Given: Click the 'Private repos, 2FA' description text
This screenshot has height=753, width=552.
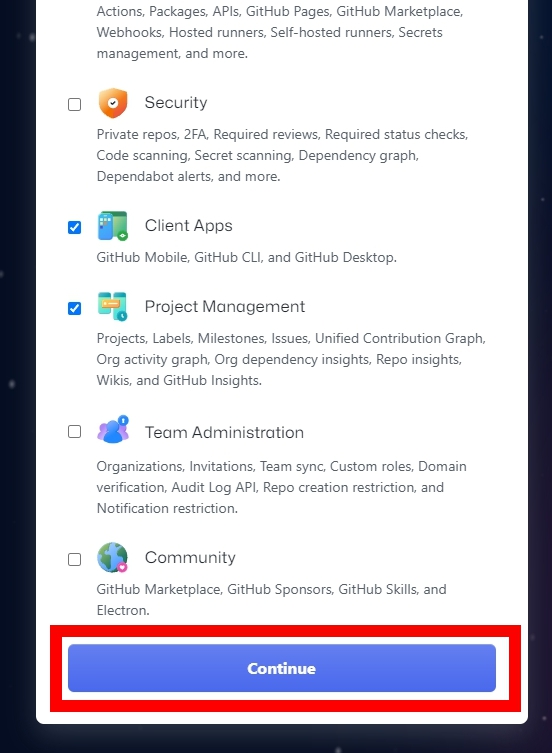Looking at the screenshot, I should coord(282,155).
